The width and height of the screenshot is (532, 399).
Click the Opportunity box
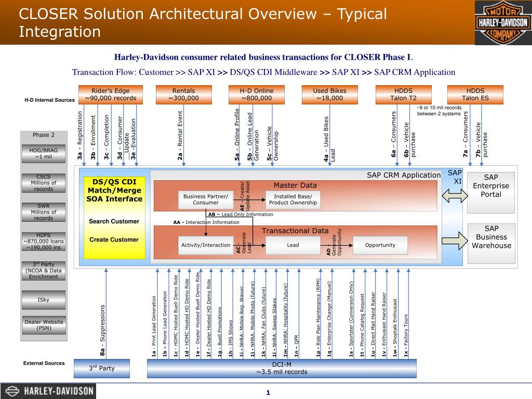(x=380, y=245)
